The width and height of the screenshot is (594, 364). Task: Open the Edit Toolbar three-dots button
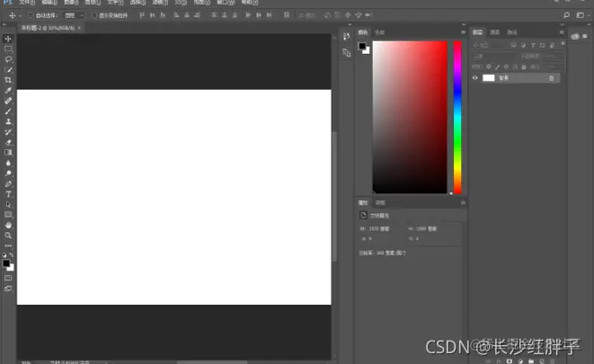coord(8,246)
